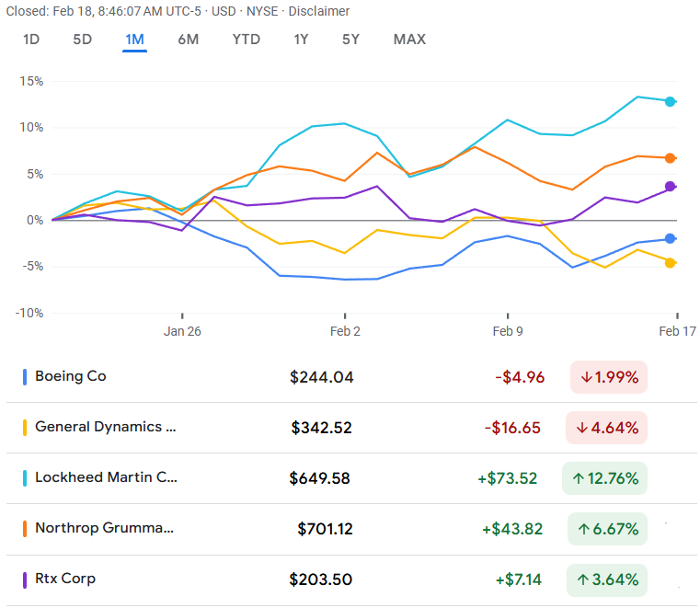Viewport: 700px width, 608px height.
Task: Open the Disclaimer link
Action: (319, 11)
